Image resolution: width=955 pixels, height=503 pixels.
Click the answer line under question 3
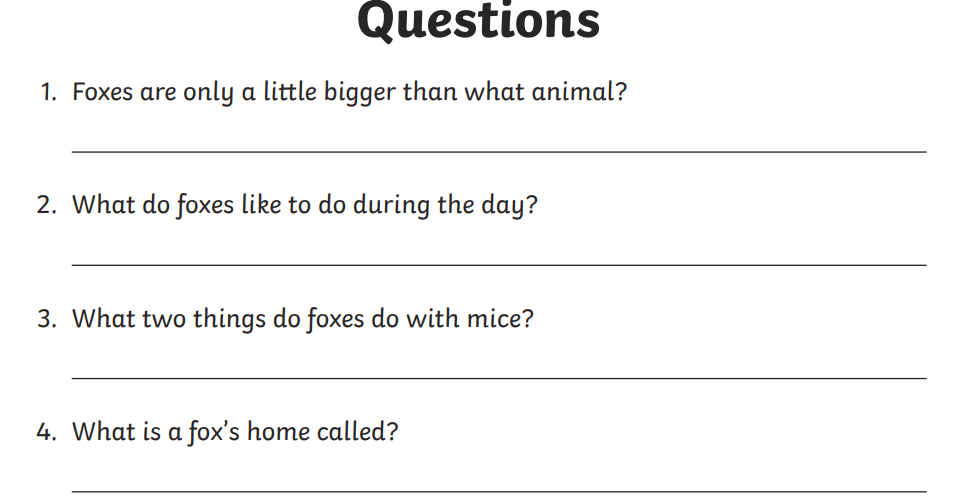coord(499,378)
